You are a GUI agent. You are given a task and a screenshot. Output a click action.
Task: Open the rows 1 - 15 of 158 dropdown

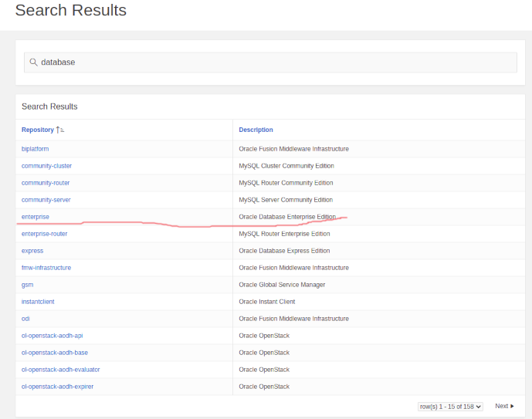tap(450, 407)
